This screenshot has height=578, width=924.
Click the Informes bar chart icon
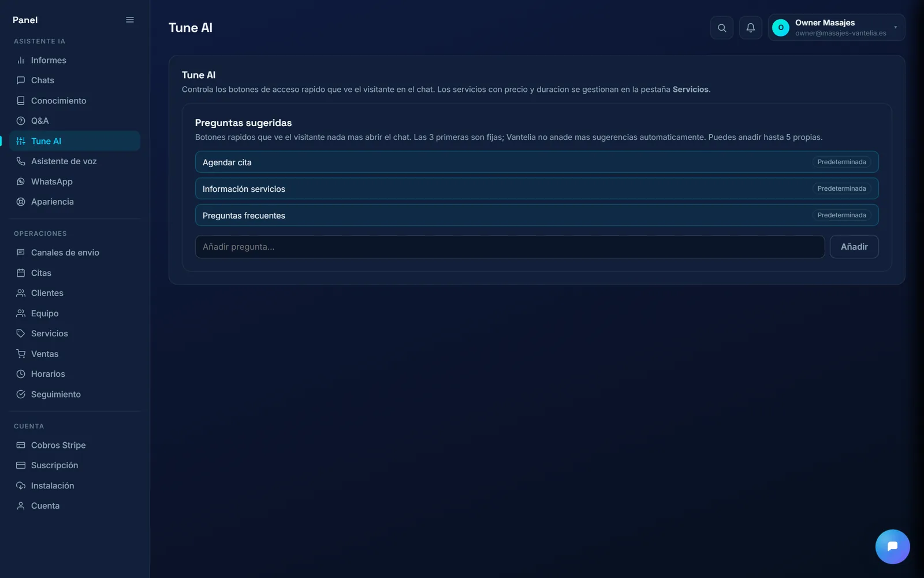(x=21, y=60)
